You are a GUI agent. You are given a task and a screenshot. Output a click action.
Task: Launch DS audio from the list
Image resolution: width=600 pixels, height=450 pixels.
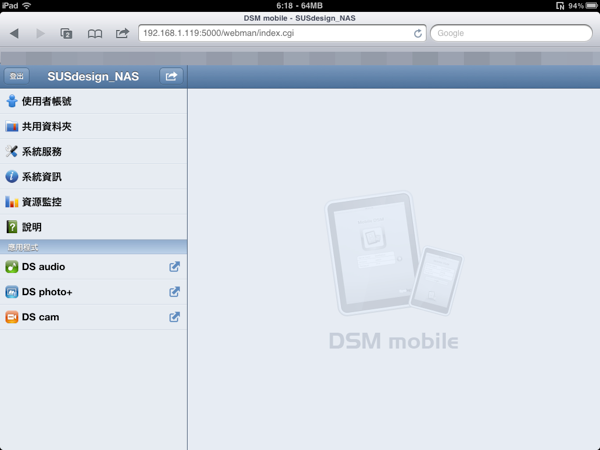(x=93, y=267)
